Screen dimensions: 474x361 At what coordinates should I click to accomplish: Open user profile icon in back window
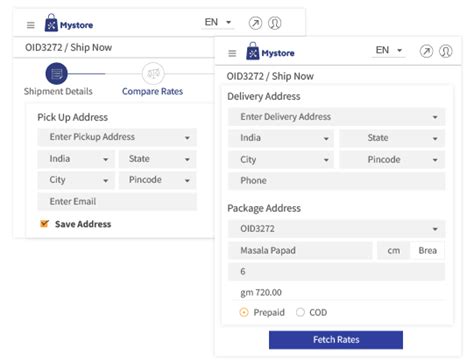(x=275, y=23)
